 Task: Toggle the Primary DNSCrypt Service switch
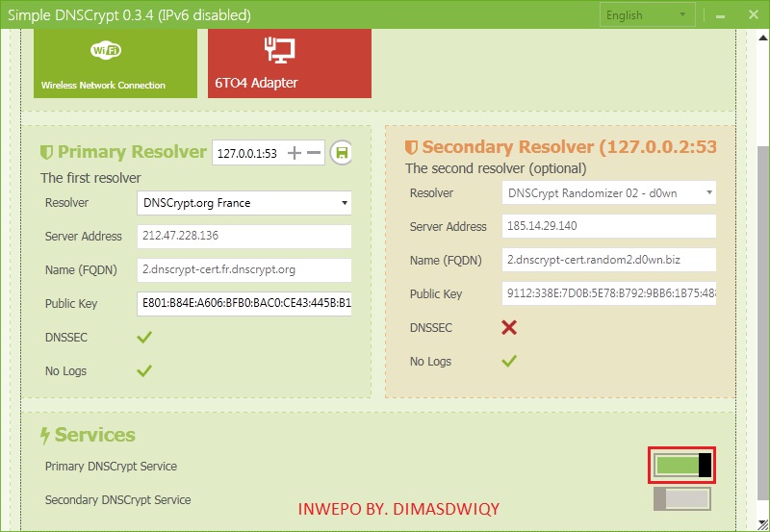click(682, 465)
